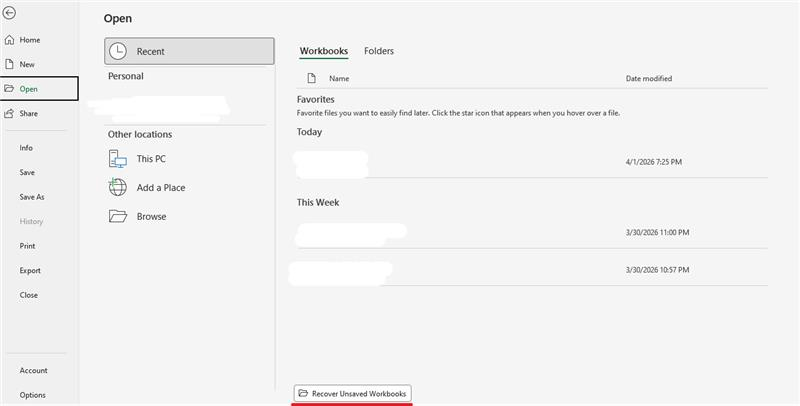Click the Recent clock icon
Image resolution: width=800 pixels, height=406 pixels.
tap(118, 51)
